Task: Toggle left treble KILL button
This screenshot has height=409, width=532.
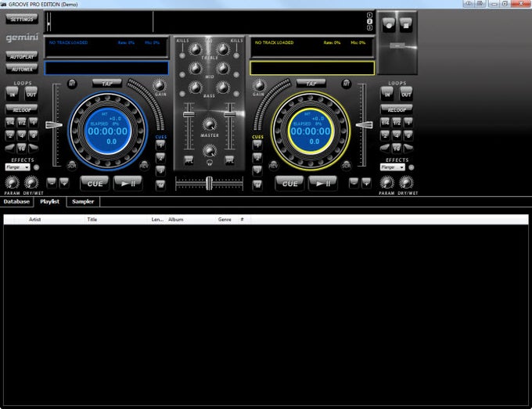Action: coord(182,55)
